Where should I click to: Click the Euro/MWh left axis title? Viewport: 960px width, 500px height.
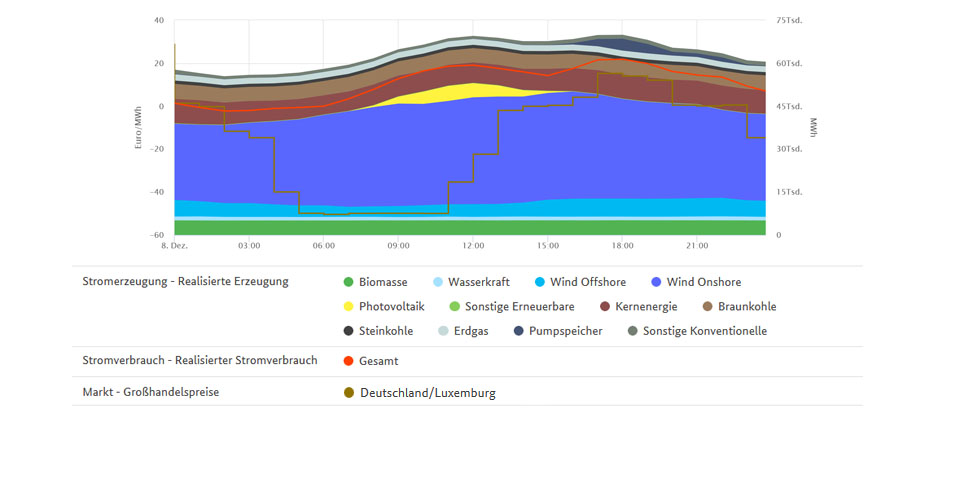pyautogui.click(x=138, y=128)
